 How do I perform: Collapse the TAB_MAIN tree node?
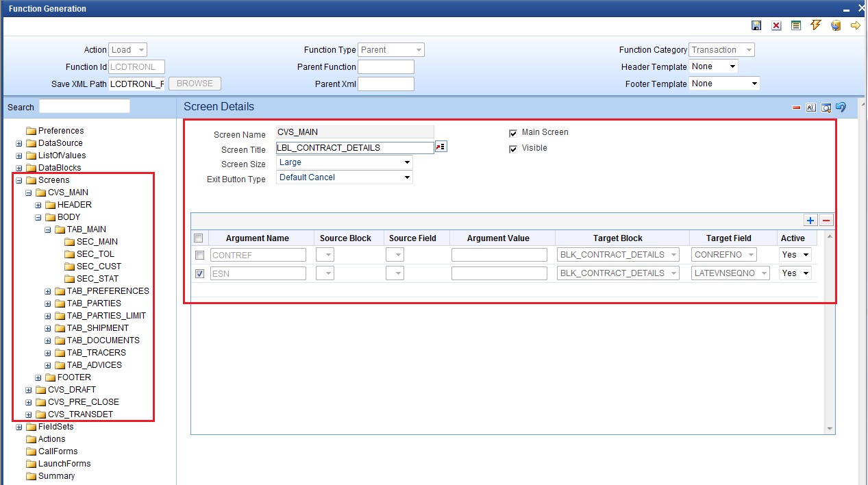48,229
